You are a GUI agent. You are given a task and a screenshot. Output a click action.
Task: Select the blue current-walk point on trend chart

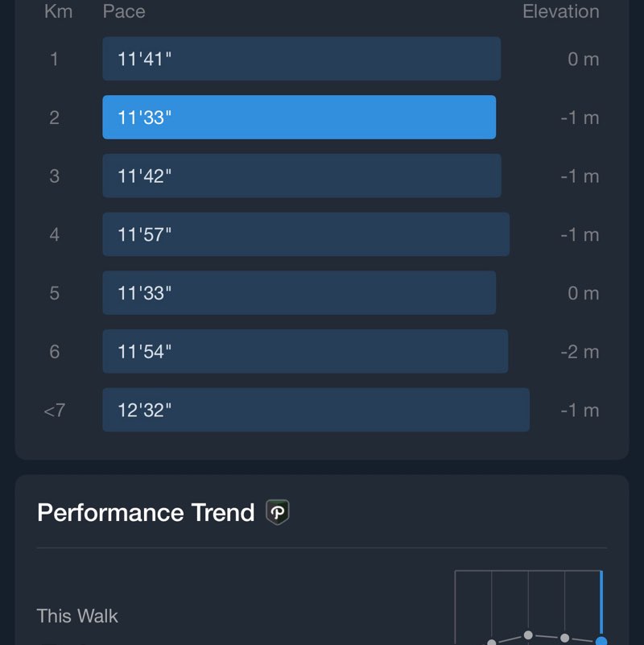click(601, 641)
